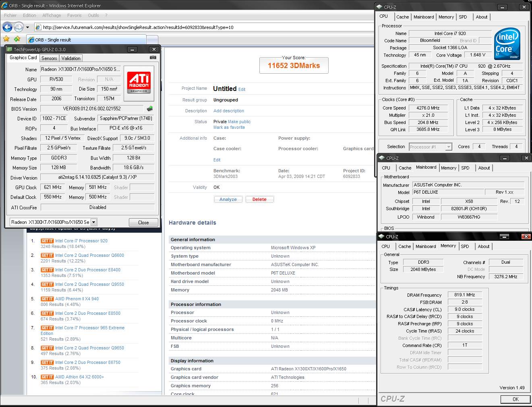Click the GPU Clock 621 MHz value
The height and width of the screenshot is (407, 532).
pos(53,187)
